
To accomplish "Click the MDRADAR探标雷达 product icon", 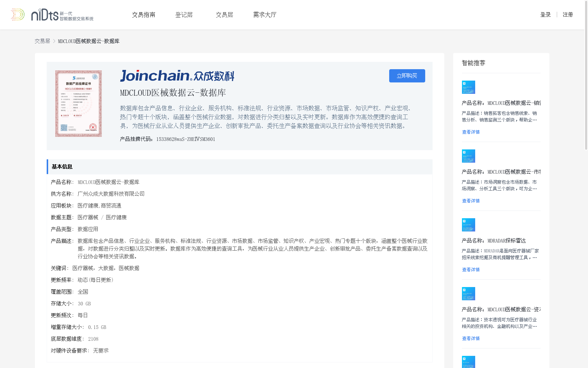I will click(469, 225).
